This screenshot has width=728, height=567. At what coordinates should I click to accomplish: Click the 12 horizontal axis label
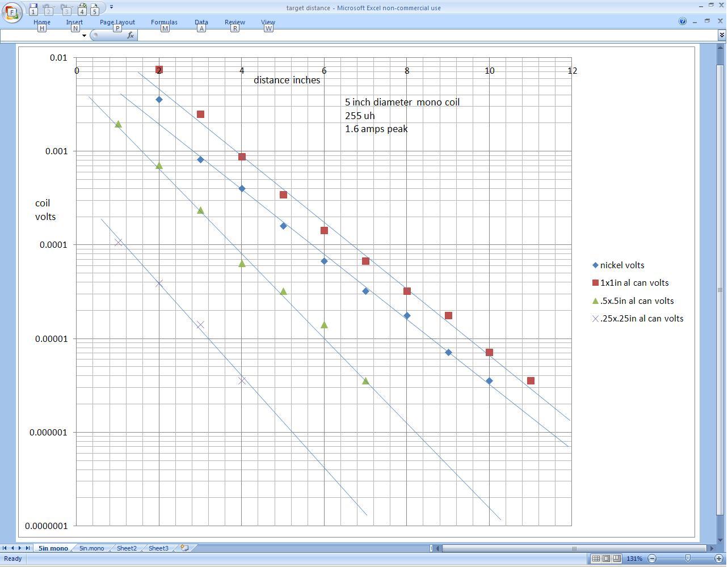click(572, 71)
